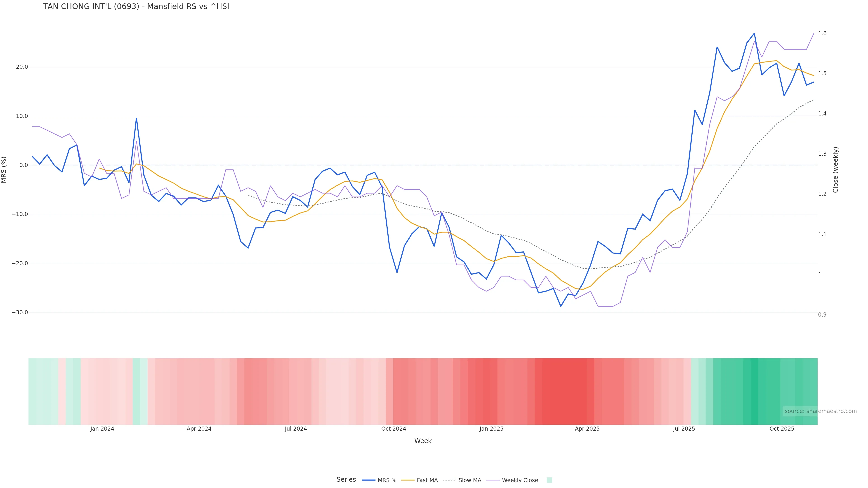Image resolution: width=868 pixels, height=488 pixels.
Task: Click the 1.6 right axis tick
Action: point(822,33)
